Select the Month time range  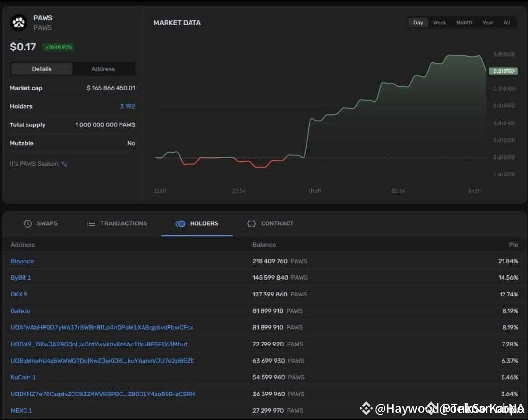464,22
